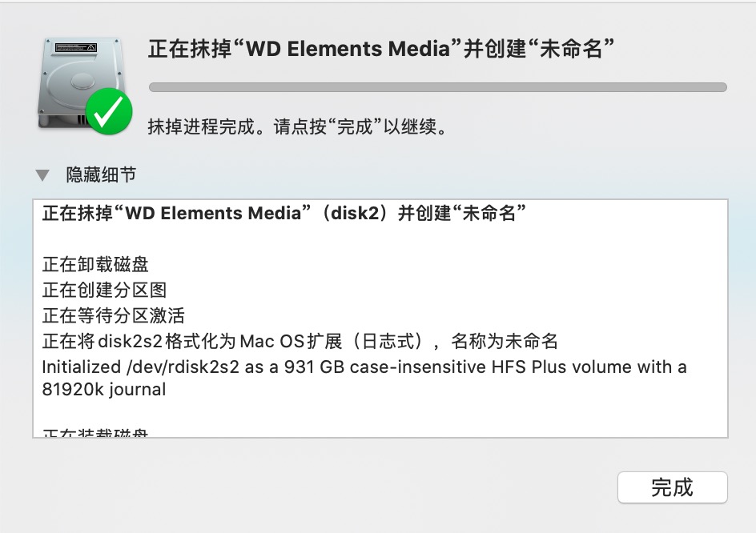Select the 正在卸载磁盘 log line
This screenshot has height=533, width=756.
[x=95, y=264]
